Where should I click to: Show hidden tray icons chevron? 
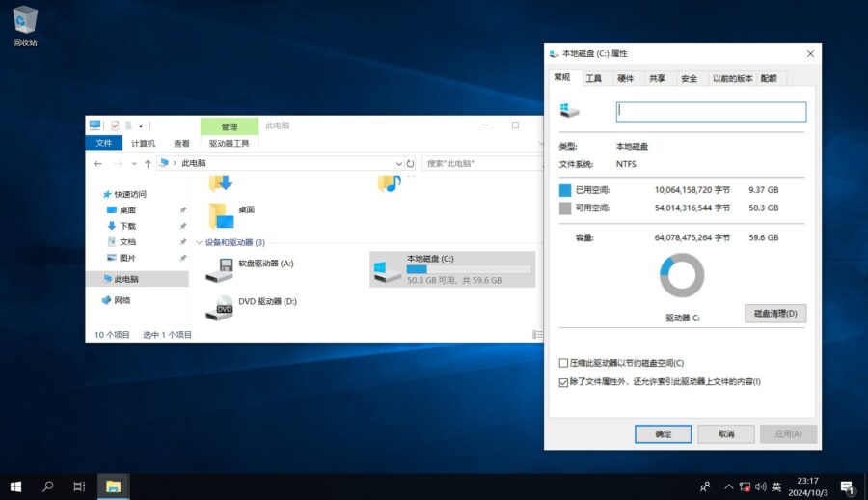click(x=728, y=486)
